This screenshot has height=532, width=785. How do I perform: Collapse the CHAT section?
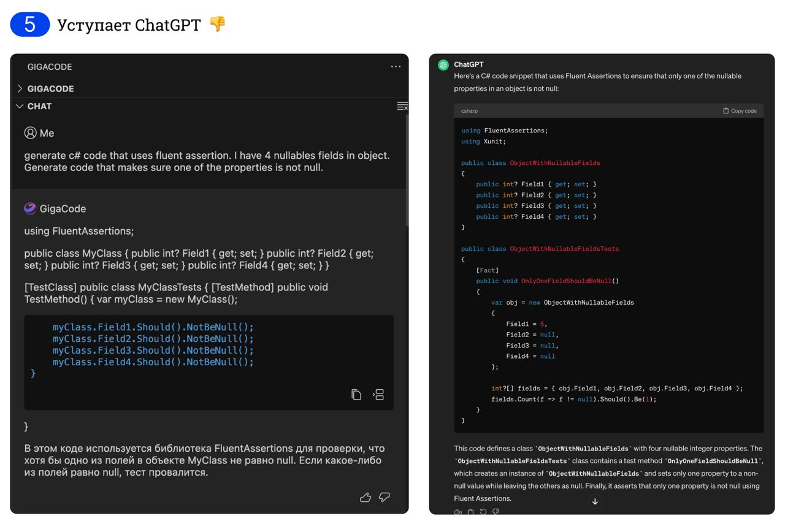coord(20,106)
